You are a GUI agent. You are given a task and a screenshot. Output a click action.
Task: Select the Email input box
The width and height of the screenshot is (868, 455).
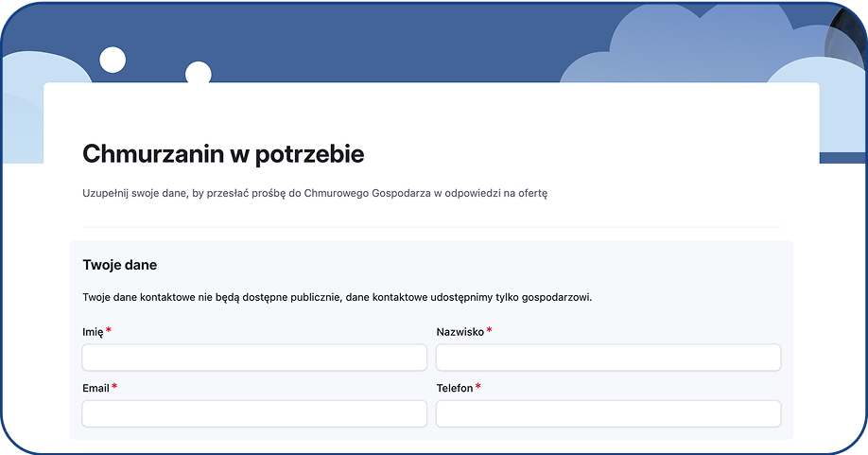(x=254, y=413)
